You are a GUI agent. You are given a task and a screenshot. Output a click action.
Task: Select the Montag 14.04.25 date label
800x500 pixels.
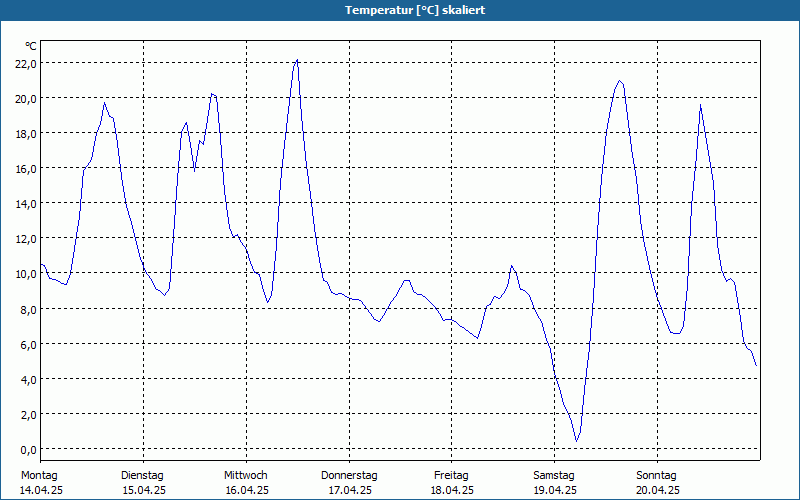click(41, 483)
